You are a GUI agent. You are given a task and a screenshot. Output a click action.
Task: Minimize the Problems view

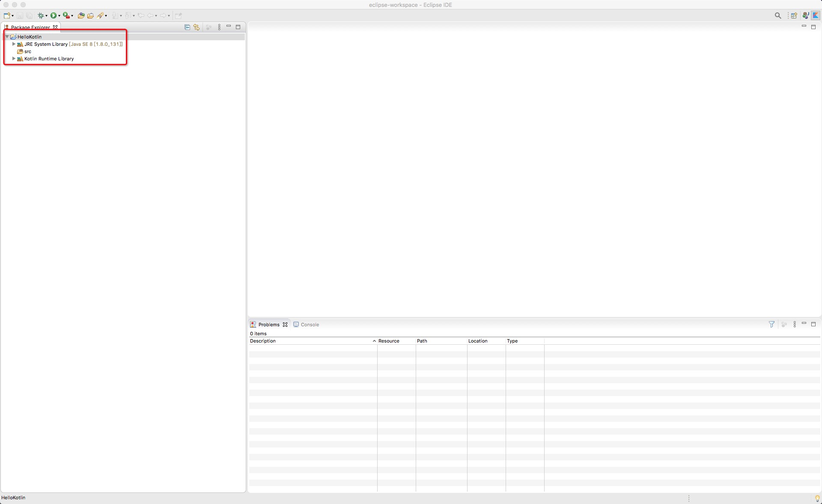click(x=804, y=324)
